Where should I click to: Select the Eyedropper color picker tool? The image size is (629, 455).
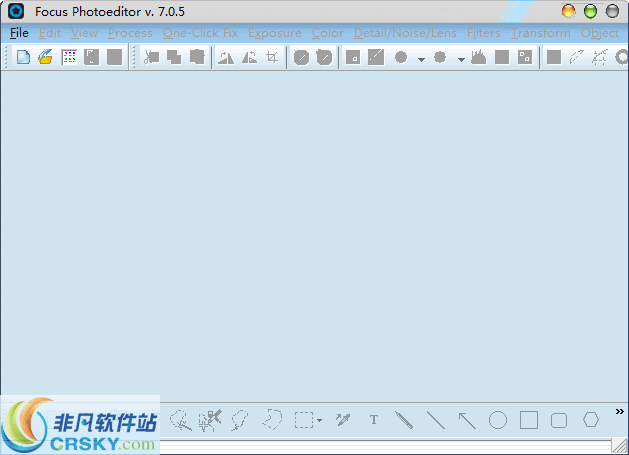pos(343,420)
